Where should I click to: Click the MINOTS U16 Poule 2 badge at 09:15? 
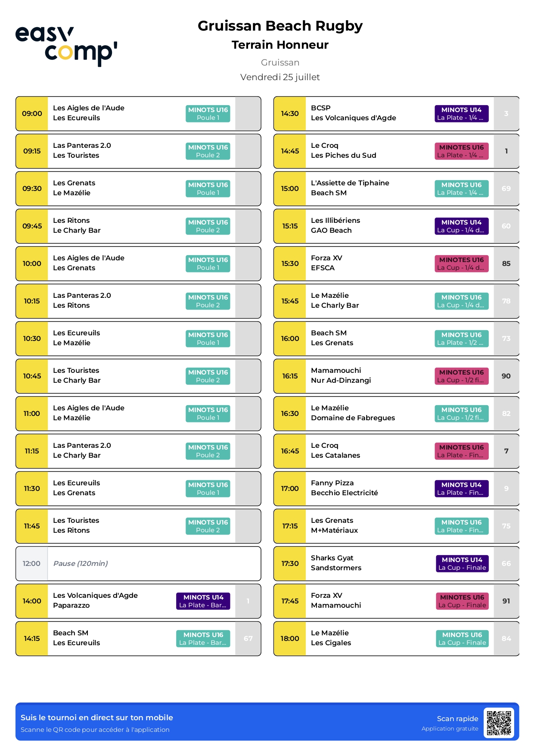tap(208, 151)
